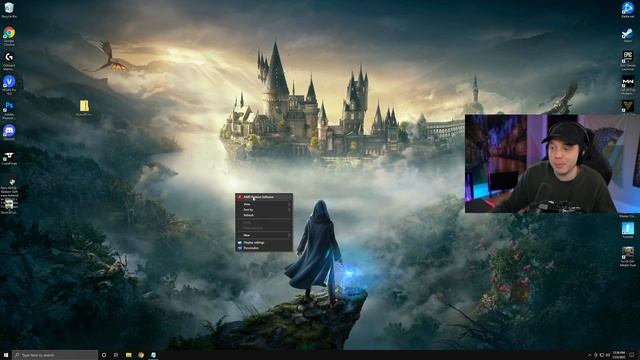Select the Master Duel game shortcut
Viewport: 640px width, 360px height.
coord(628,256)
